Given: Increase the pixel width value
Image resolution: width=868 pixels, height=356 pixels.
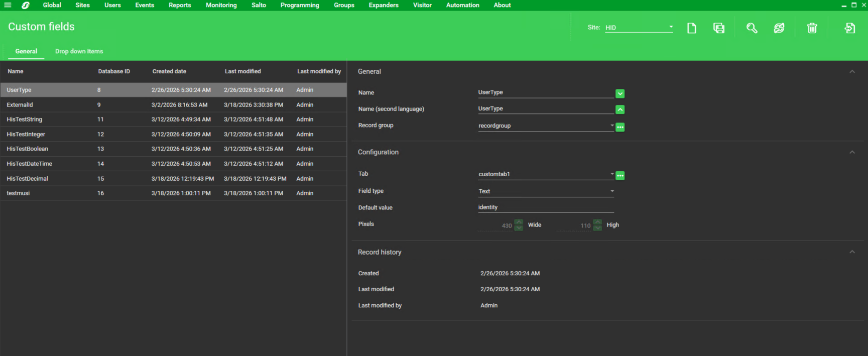Looking at the screenshot, I should [x=519, y=222].
